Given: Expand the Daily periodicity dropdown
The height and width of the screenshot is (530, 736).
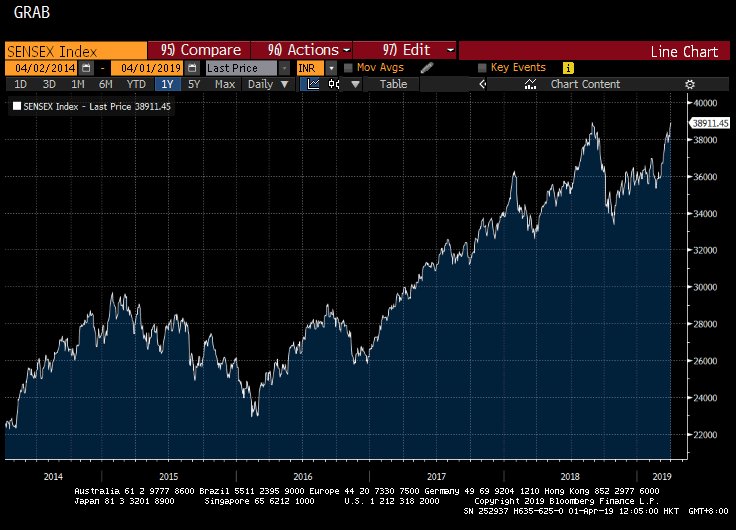Looking at the screenshot, I should 284,84.
